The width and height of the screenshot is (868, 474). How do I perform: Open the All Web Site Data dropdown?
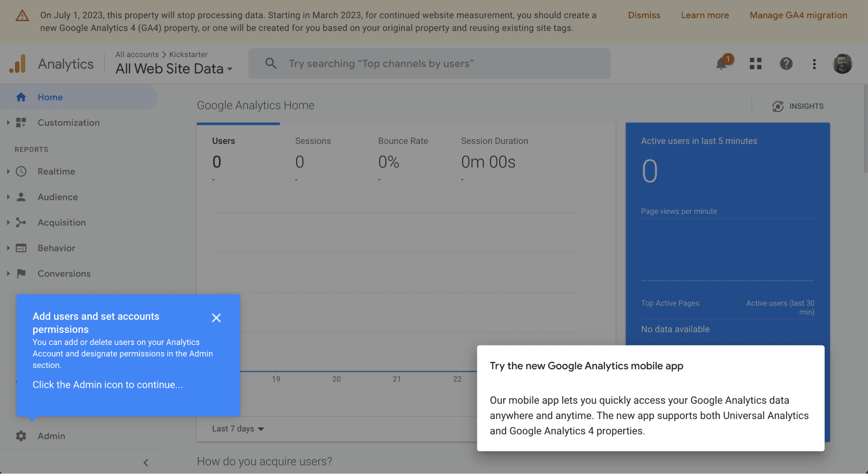click(174, 69)
